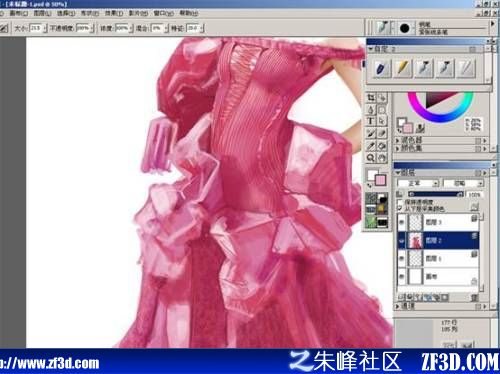This screenshot has width=500, height=374.
Task: Enable the 保持透明度 checkbox
Action: [x=400, y=202]
